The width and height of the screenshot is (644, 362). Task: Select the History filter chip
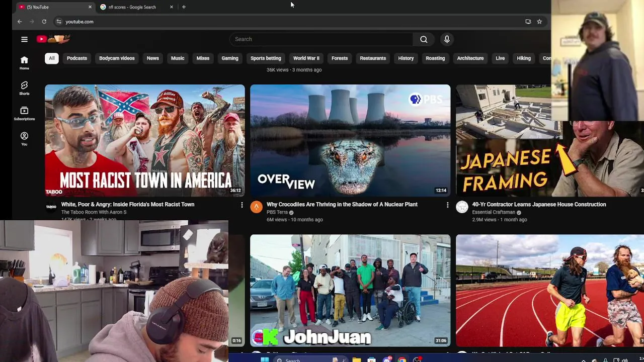pos(406,58)
